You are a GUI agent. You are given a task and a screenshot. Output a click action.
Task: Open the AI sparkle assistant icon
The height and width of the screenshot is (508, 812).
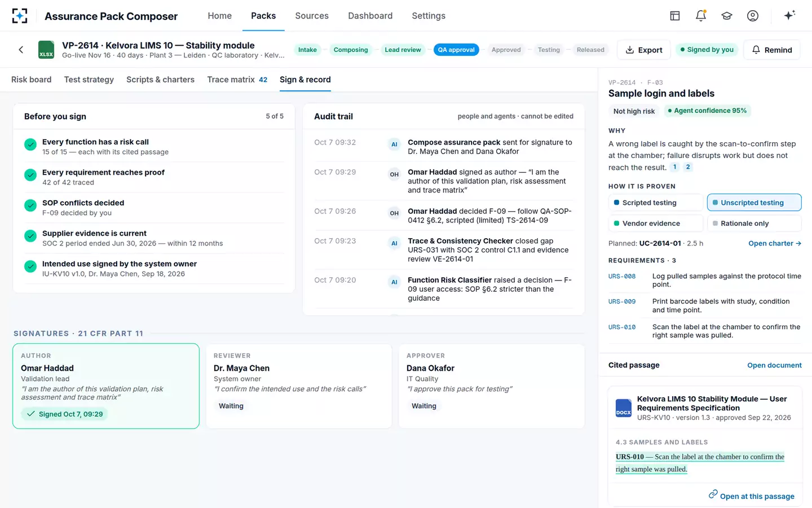click(789, 15)
